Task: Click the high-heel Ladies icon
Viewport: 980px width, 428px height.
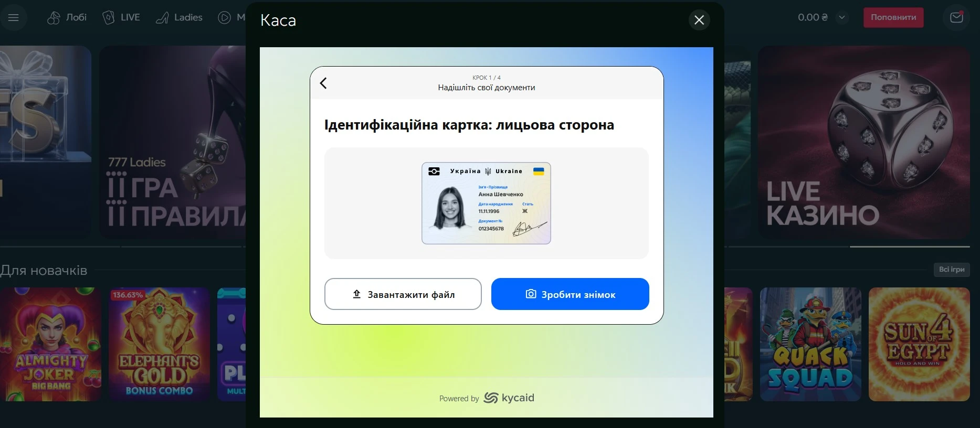Action: pyautogui.click(x=163, y=18)
